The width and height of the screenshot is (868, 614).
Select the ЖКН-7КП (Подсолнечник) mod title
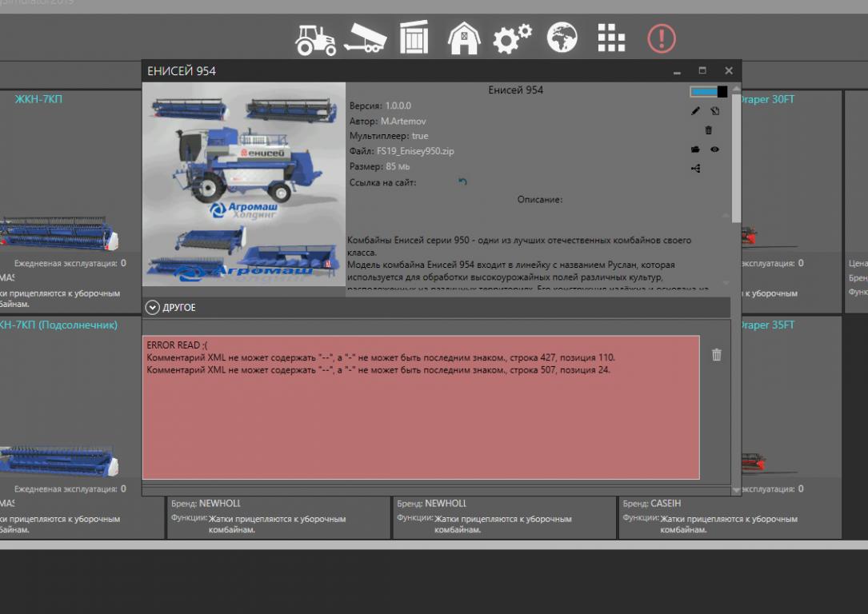(58, 325)
